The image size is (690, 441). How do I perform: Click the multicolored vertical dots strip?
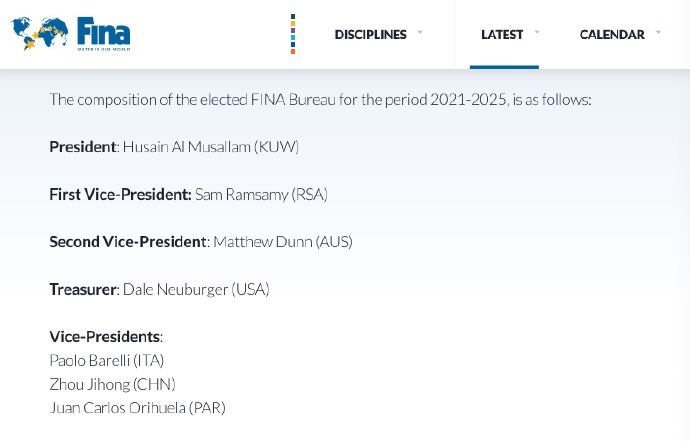click(x=292, y=34)
